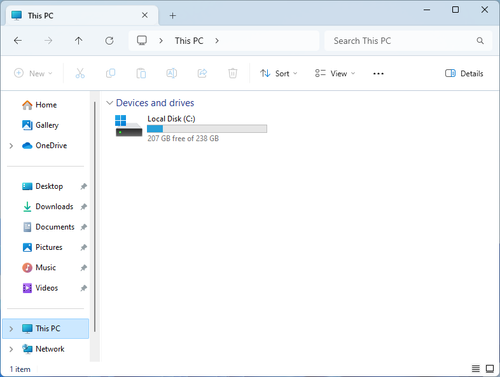Maximize the File Explorer window
The height and width of the screenshot is (377, 500).
click(x=455, y=10)
